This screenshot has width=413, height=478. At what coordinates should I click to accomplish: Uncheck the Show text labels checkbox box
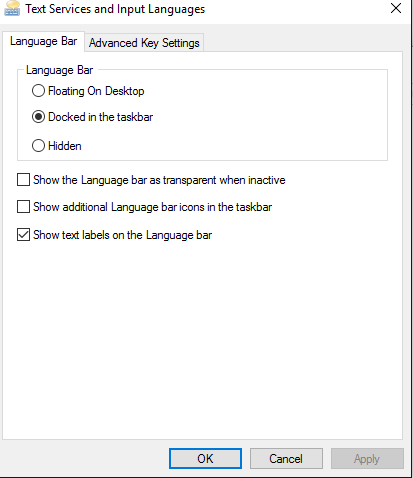23,235
